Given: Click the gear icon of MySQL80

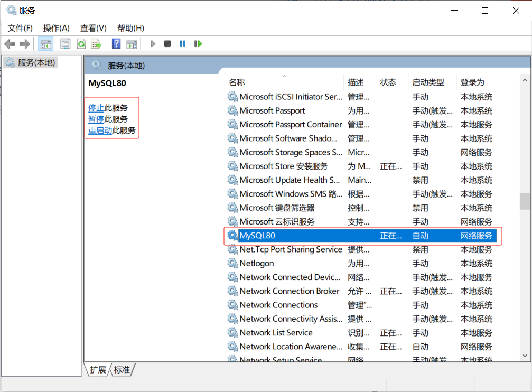Looking at the screenshot, I should [x=232, y=235].
